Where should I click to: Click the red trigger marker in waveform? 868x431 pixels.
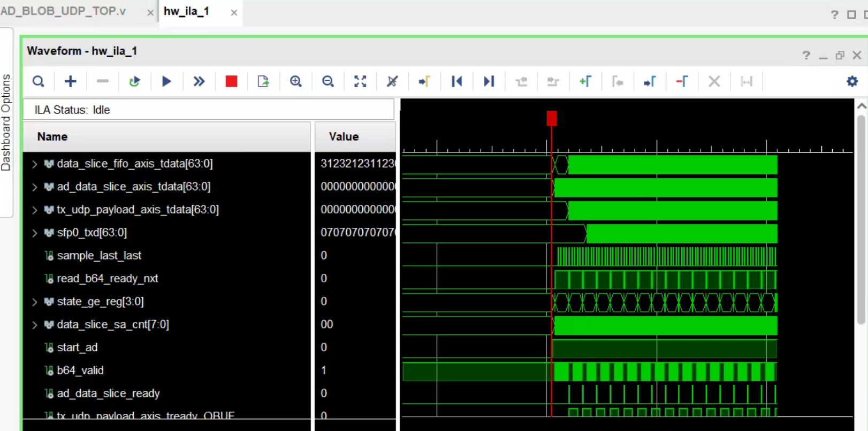click(x=552, y=118)
